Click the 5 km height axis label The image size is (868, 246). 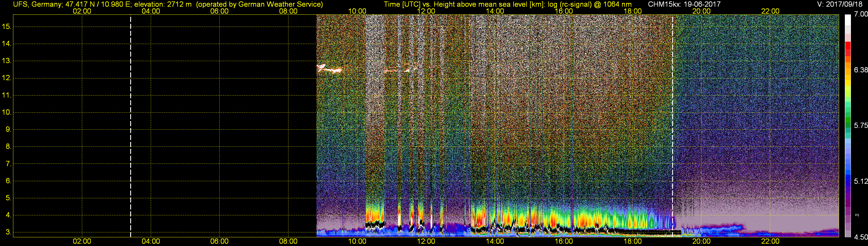[x=8, y=198]
